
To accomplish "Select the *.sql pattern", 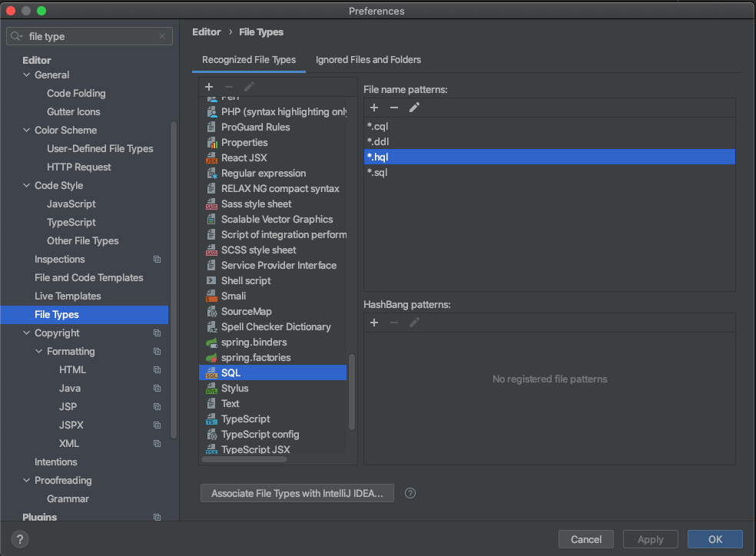I will pos(549,173).
